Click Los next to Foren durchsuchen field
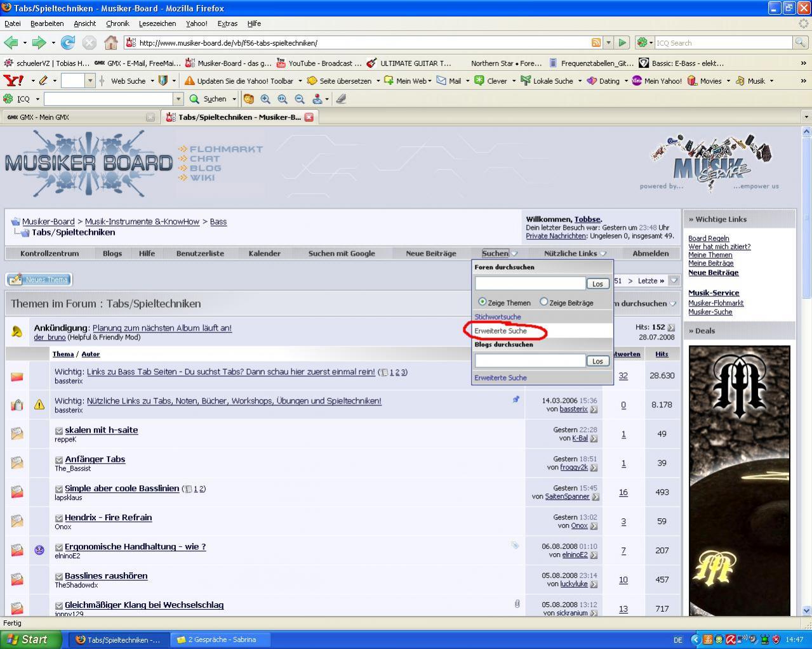This screenshot has height=649, width=812. [597, 284]
